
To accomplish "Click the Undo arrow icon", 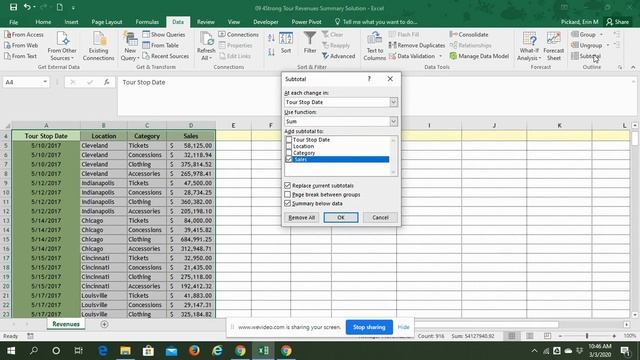I will (27, 7).
